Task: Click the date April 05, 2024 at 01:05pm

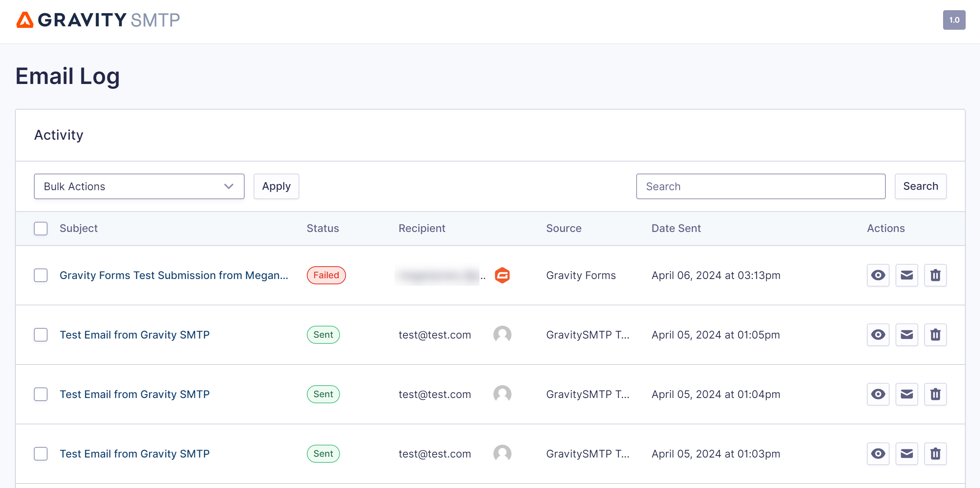Action: tap(716, 335)
